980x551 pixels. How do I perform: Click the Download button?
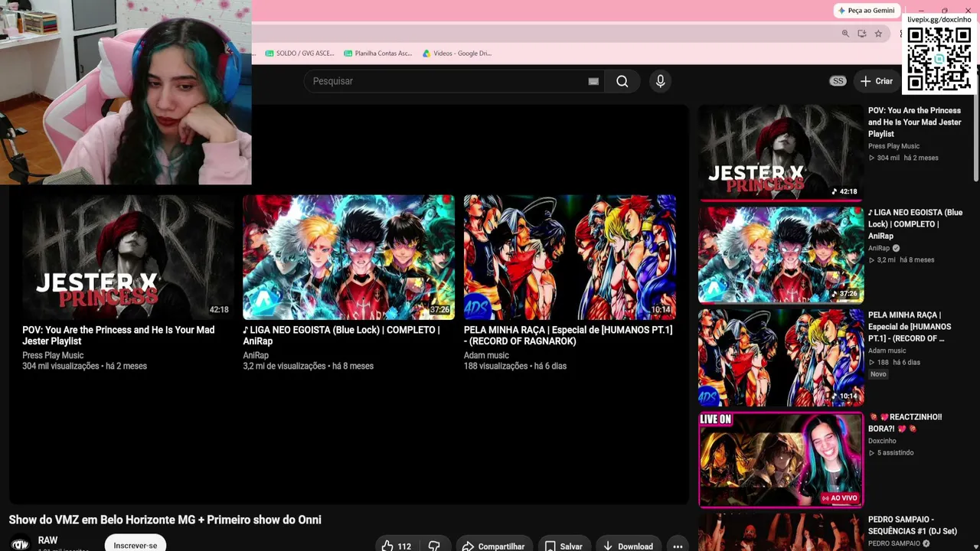pyautogui.click(x=628, y=546)
